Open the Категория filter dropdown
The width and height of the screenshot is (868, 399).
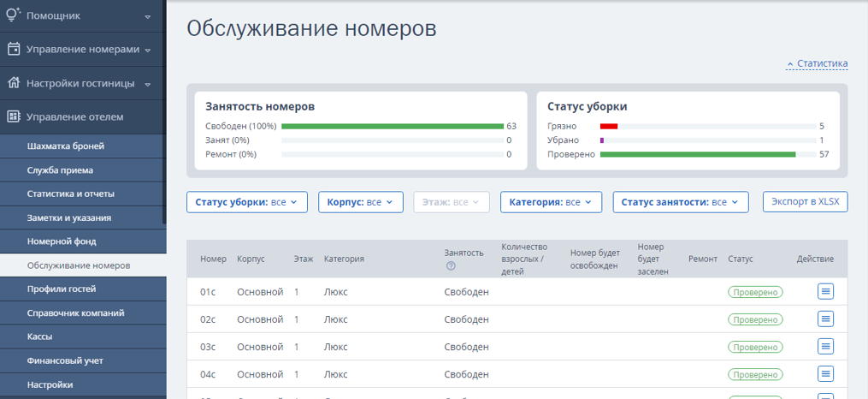(551, 202)
